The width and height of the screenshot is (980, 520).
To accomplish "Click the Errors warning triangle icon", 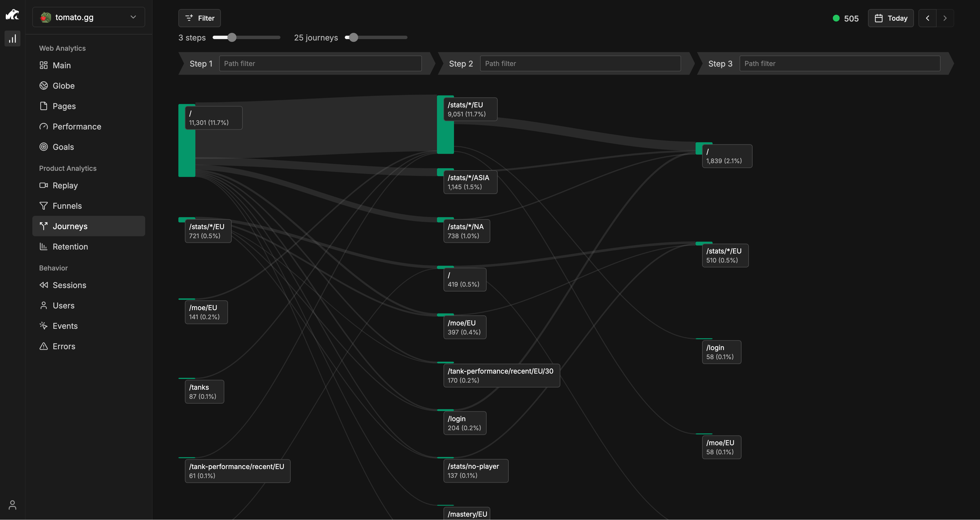I will pyautogui.click(x=43, y=346).
